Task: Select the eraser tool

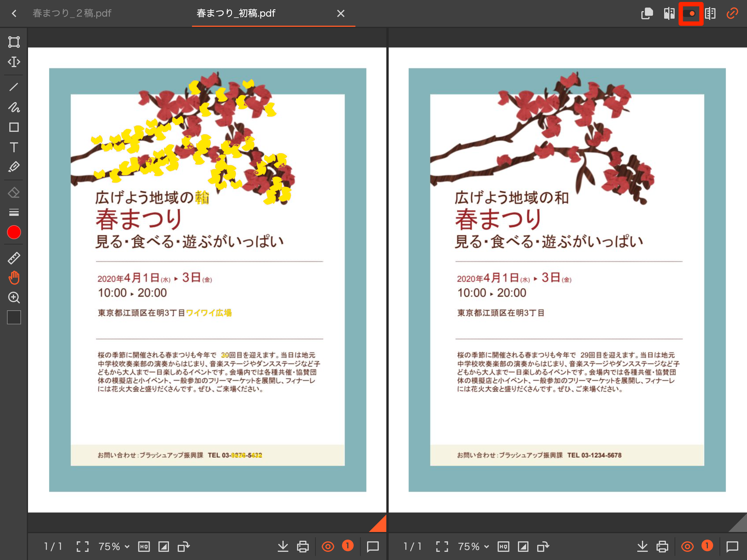Action: [x=14, y=193]
